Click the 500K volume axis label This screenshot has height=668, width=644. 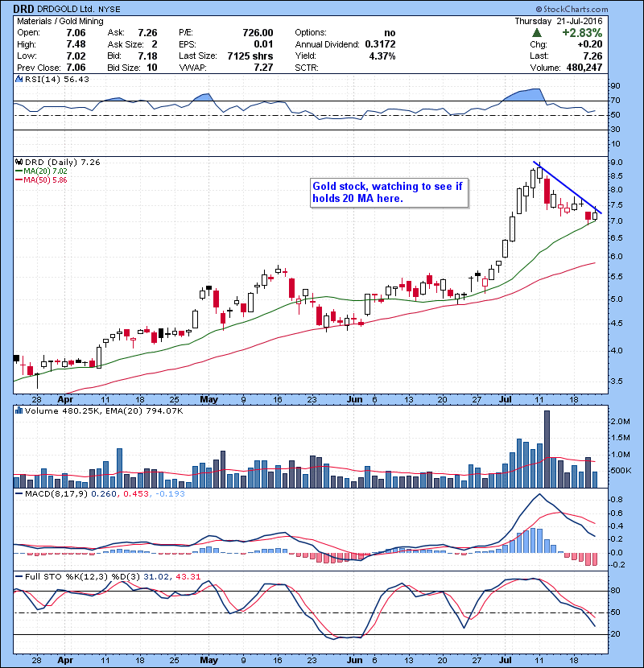(x=621, y=471)
